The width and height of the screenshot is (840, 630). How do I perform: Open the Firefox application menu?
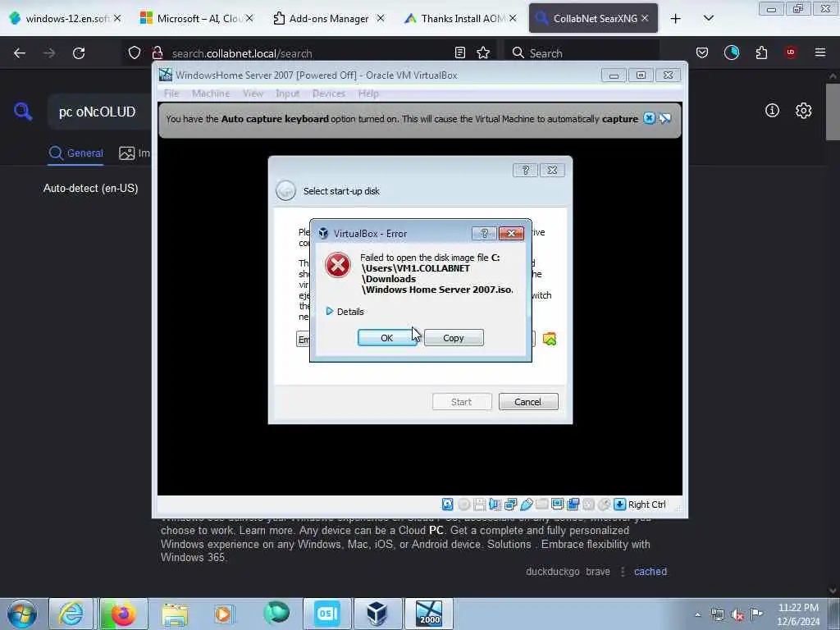click(820, 52)
